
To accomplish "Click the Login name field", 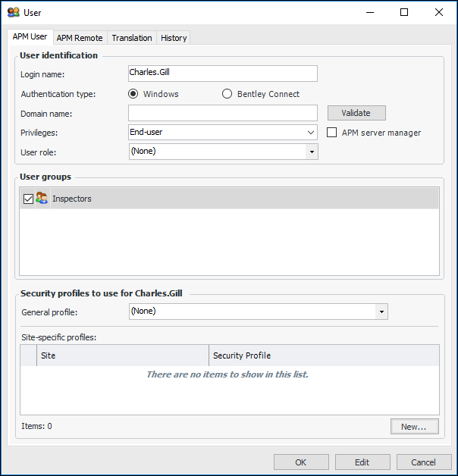I will [223, 74].
